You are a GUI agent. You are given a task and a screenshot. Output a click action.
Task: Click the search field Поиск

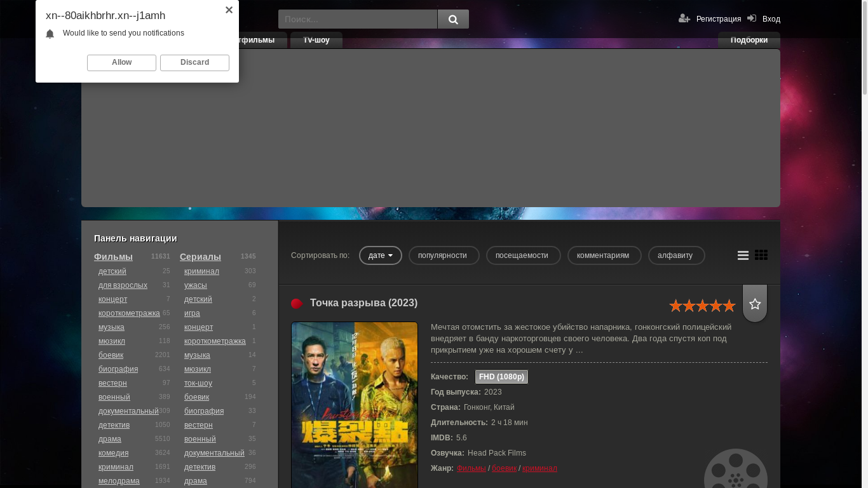tap(358, 19)
